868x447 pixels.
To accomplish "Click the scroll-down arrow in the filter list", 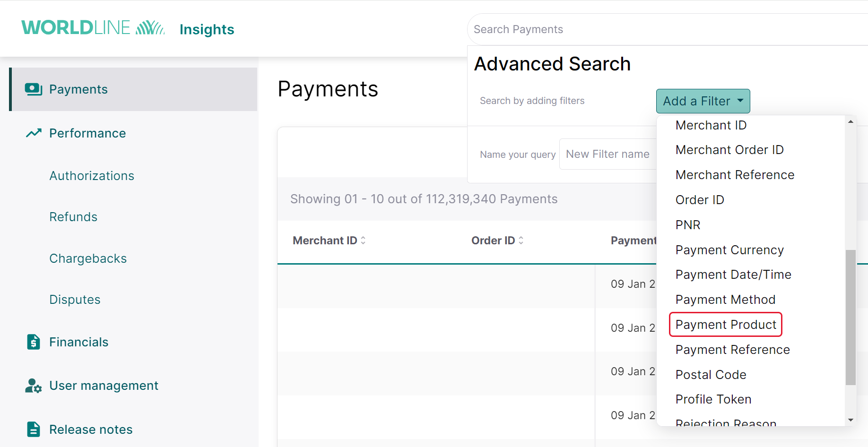I will pyautogui.click(x=851, y=420).
